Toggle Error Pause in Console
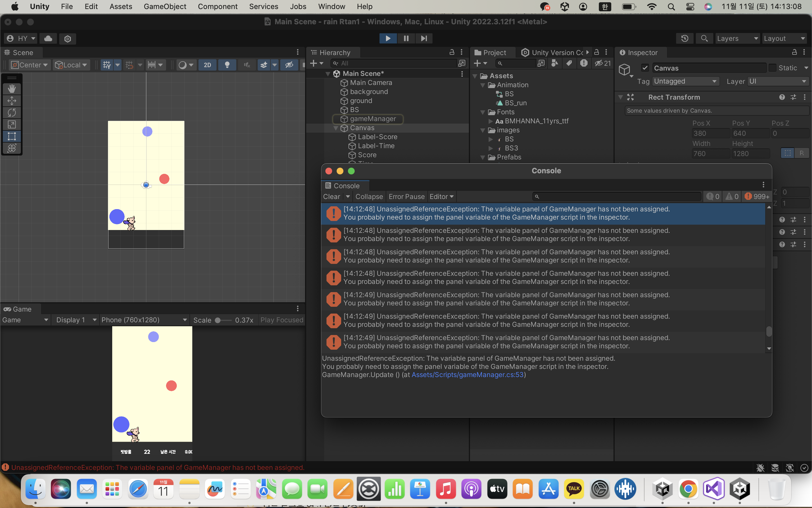Image resolution: width=812 pixels, height=508 pixels. (407, 196)
